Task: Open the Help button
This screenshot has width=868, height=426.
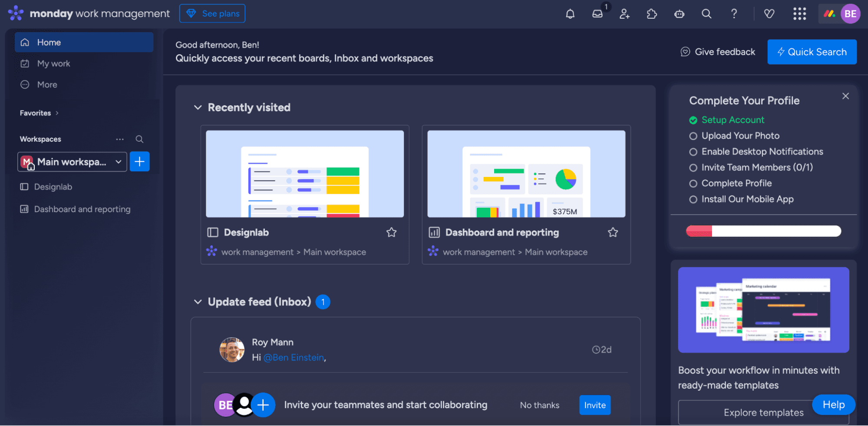Action: tap(834, 405)
